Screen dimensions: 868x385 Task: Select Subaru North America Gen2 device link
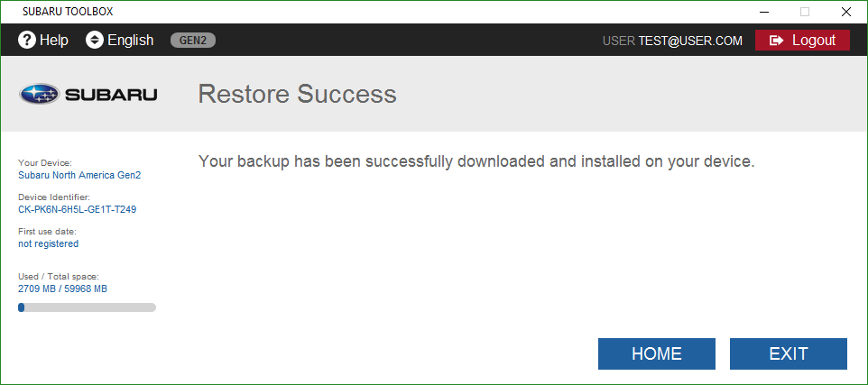coord(79,175)
